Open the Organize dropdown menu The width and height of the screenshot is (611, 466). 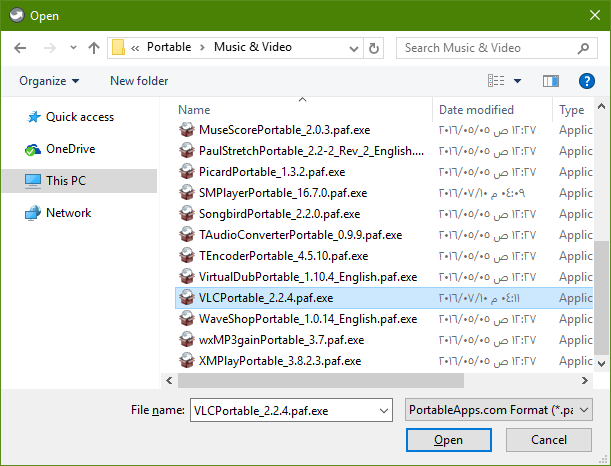coord(49,81)
